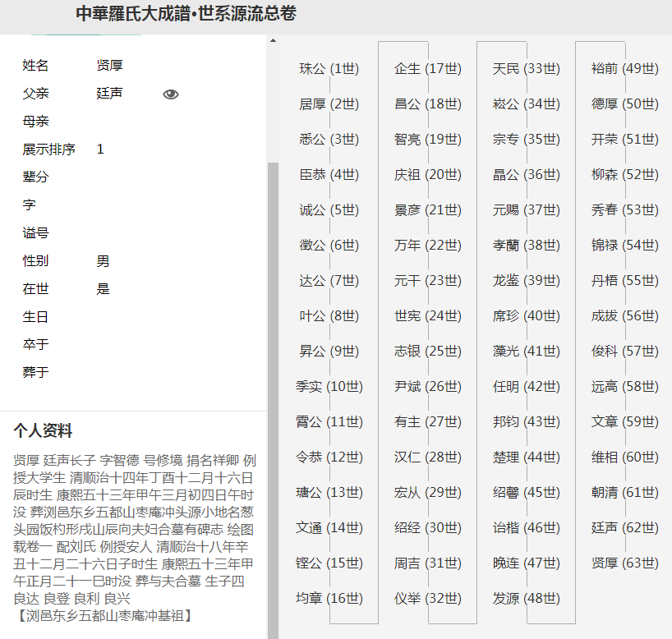The height and width of the screenshot is (639, 672).
Task: Open 宗专 (35世)
Action: (x=527, y=140)
